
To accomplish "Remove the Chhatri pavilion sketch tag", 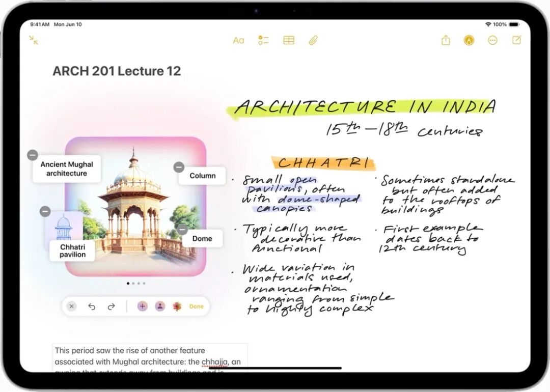I will coord(45,211).
